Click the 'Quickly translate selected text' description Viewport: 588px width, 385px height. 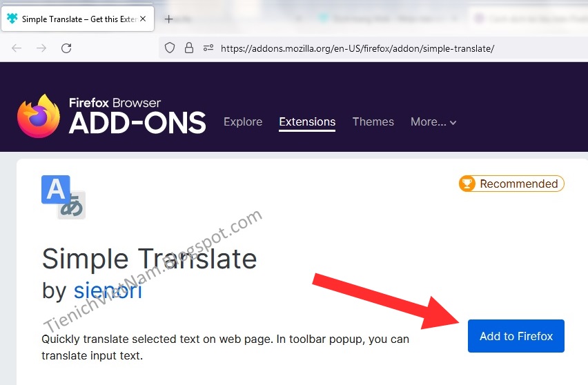pyautogui.click(x=225, y=347)
